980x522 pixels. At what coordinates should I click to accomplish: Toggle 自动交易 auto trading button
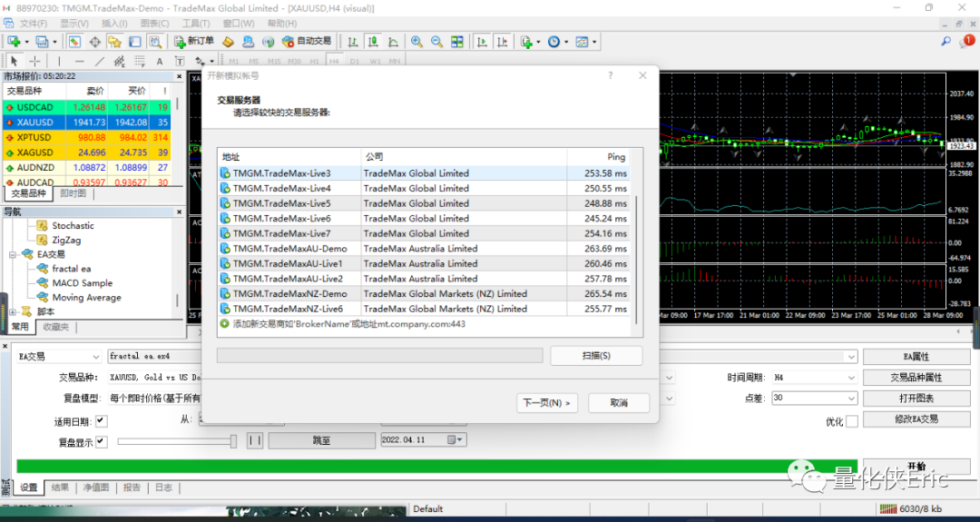click(307, 41)
